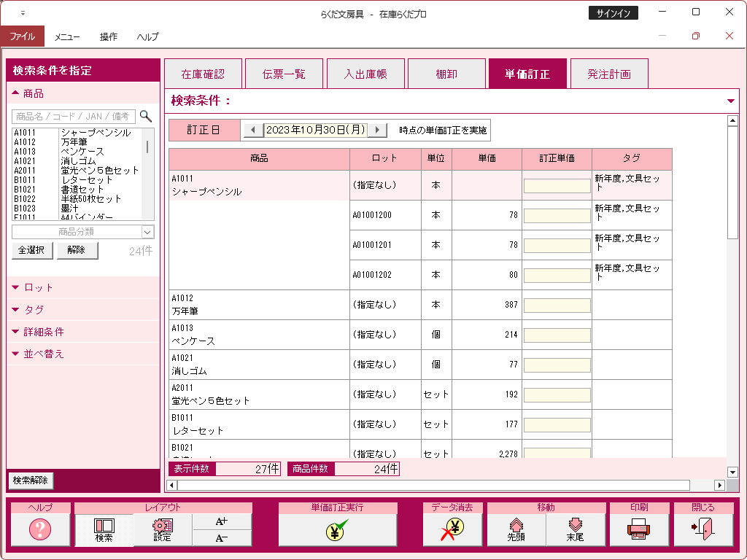Image resolution: width=747 pixels, height=560 pixels.
Task: Open layout settings gear icon
Action: pyautogui.click(x=163, y=529)
